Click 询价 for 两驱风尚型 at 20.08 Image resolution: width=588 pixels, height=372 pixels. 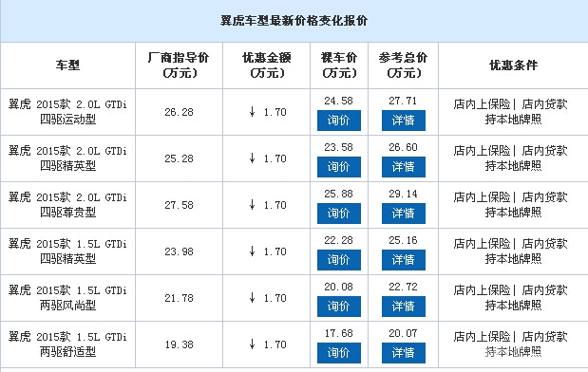pos(338,307)
